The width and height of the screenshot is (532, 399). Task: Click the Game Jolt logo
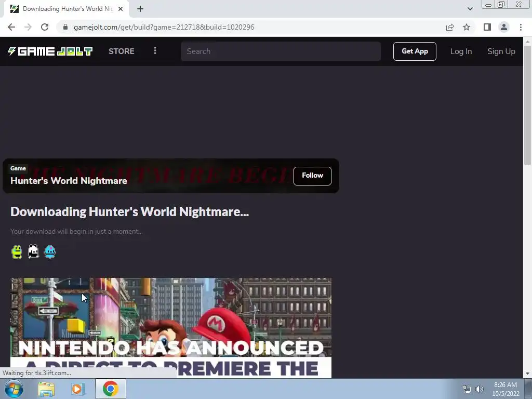[x=50, y=51]
